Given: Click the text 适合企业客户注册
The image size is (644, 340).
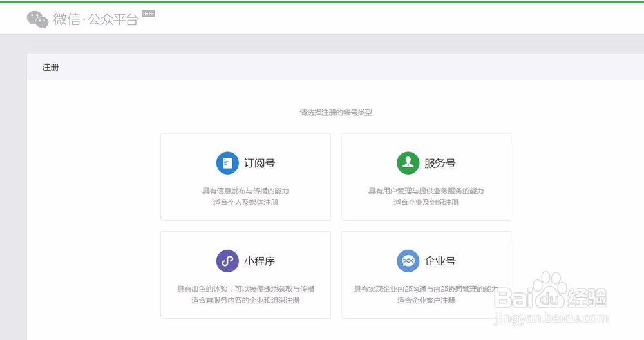Looking at the screenshot, I should point(426,300).
